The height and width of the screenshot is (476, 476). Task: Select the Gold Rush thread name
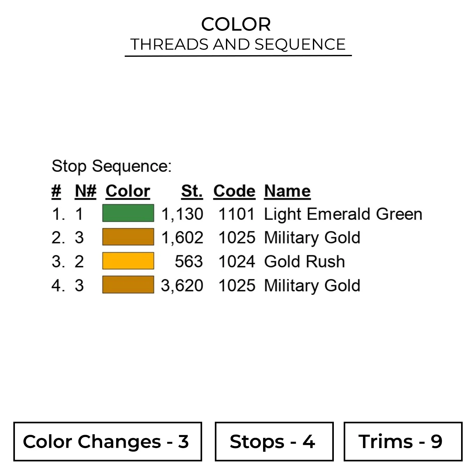tap(304, 261)
